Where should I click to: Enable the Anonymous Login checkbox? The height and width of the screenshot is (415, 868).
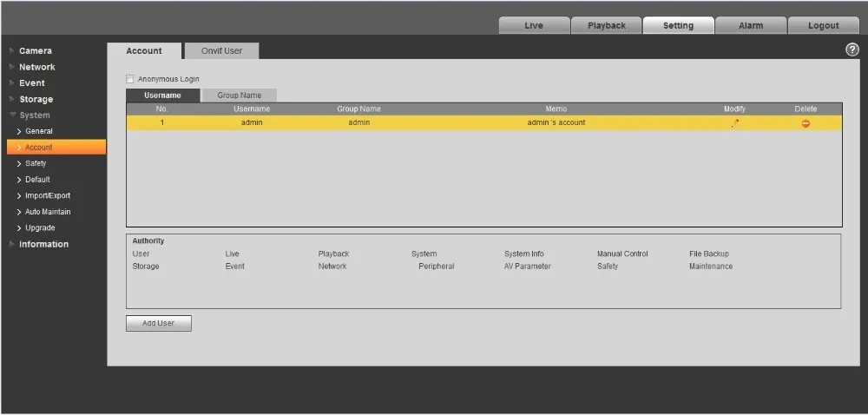point(130,79)
